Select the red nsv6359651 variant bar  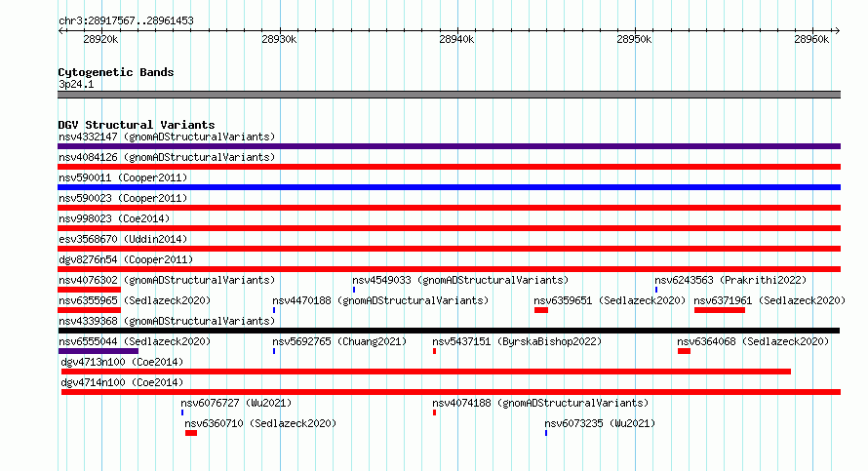click(x=541, y=310)
